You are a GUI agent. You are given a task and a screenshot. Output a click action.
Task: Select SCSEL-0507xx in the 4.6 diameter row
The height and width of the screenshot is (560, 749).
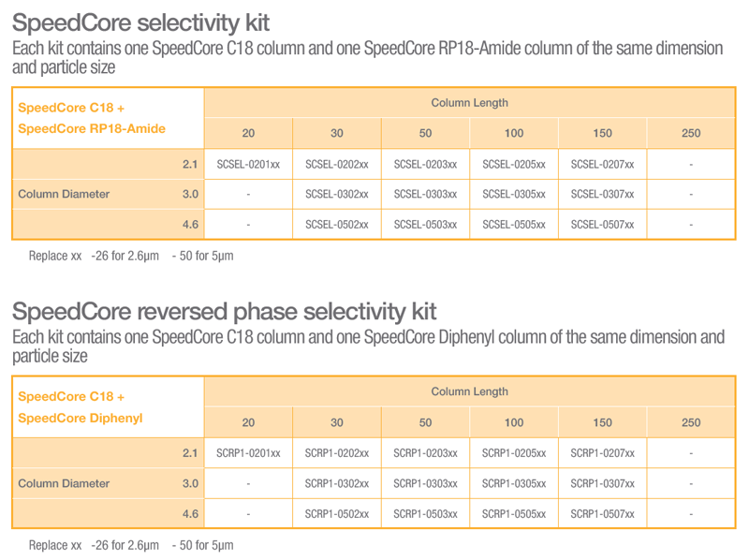point(602,224)
